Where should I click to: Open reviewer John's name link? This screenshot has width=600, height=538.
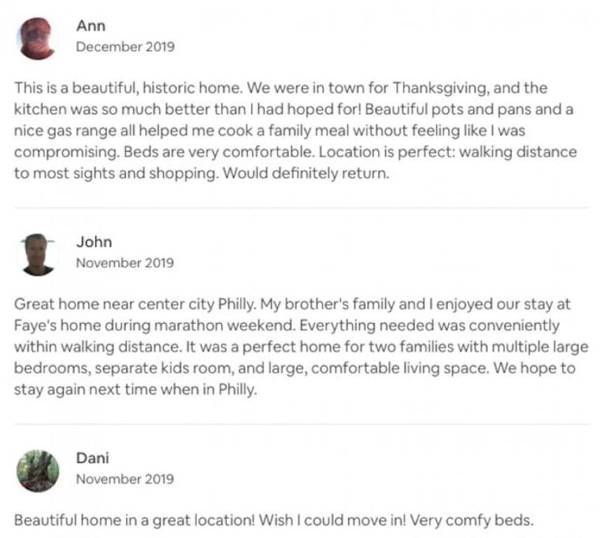pos(94,242)
